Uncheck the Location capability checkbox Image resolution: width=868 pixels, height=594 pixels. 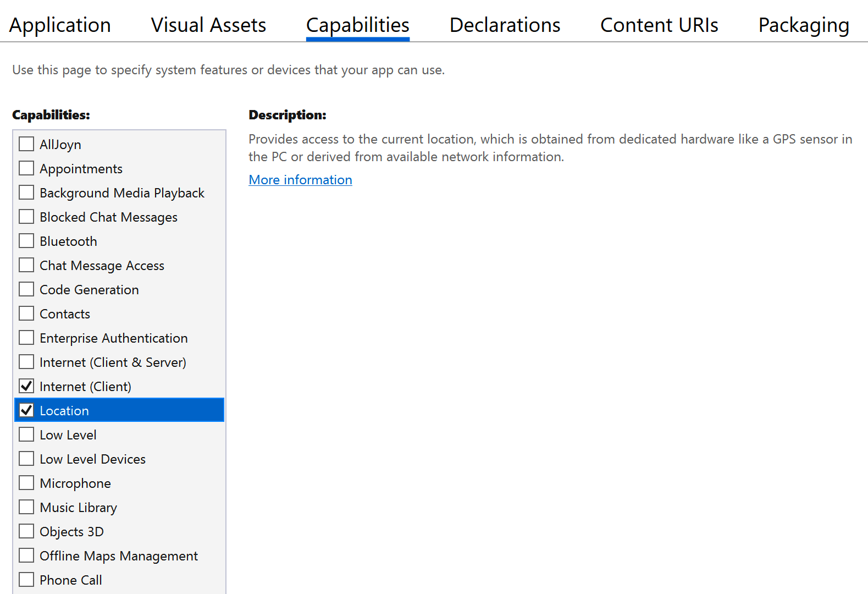click(x=26, y=410)
